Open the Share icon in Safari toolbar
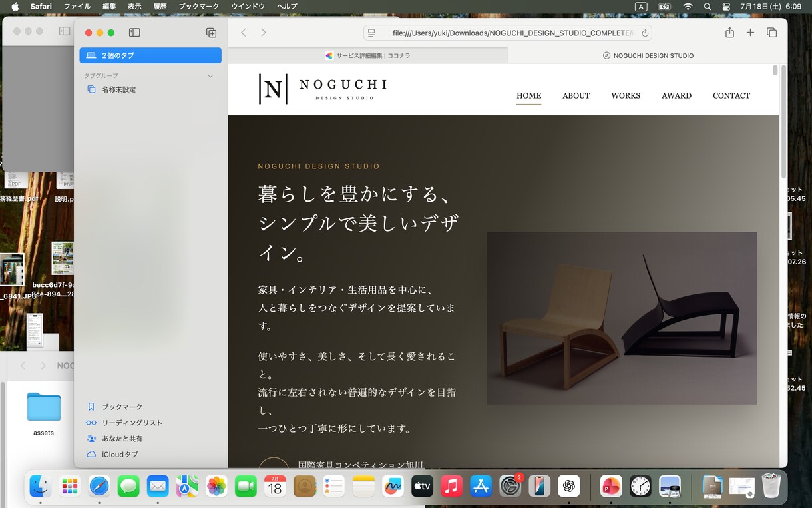Viewport: 812px width, 508px height. (x=729, y=33)
